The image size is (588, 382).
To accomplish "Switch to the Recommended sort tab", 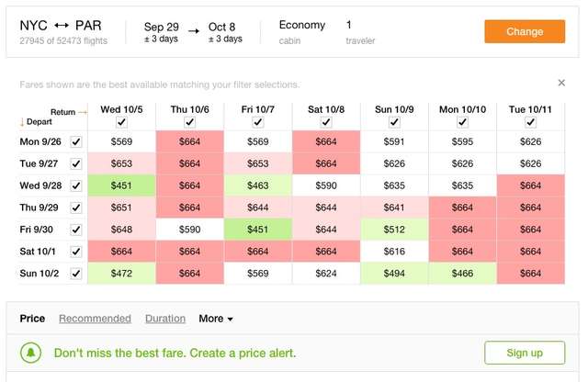I will point(95,319).
